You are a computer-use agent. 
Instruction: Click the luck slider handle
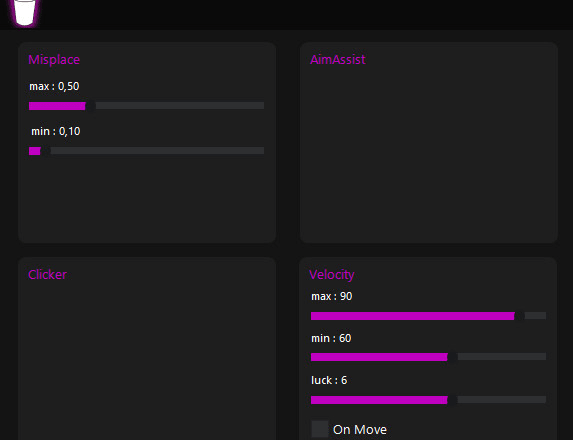(x=452, y=400)
